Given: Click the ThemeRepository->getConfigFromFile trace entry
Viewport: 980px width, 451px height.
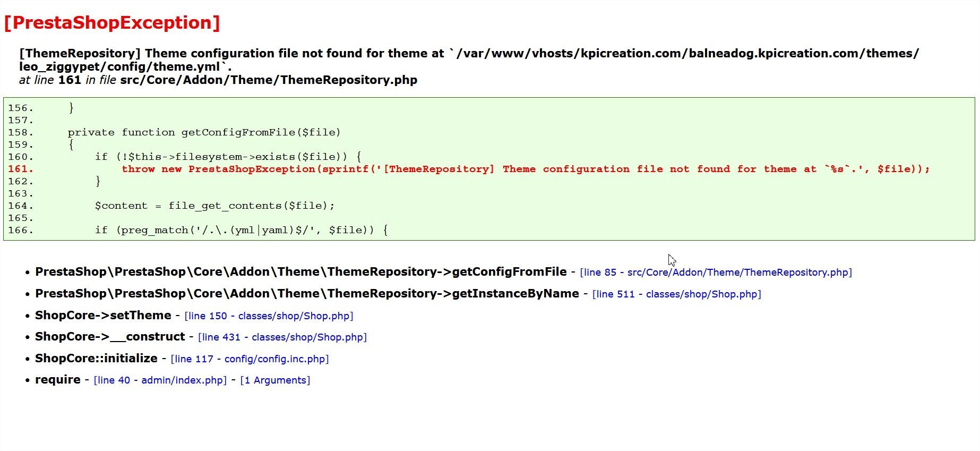Looking at the screenshot, I should [x=301, y=272].
